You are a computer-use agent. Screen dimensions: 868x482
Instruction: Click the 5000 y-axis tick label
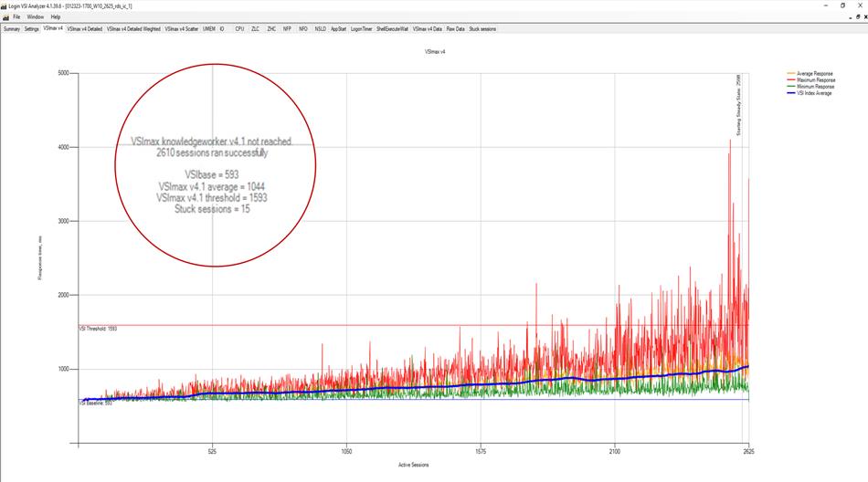[x=64, y=73]
